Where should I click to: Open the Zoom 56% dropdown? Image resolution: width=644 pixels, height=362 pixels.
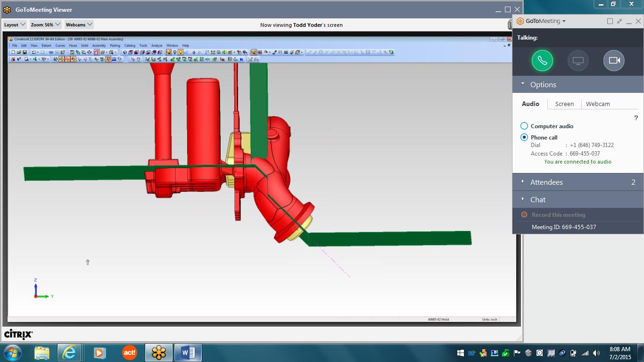46,25
